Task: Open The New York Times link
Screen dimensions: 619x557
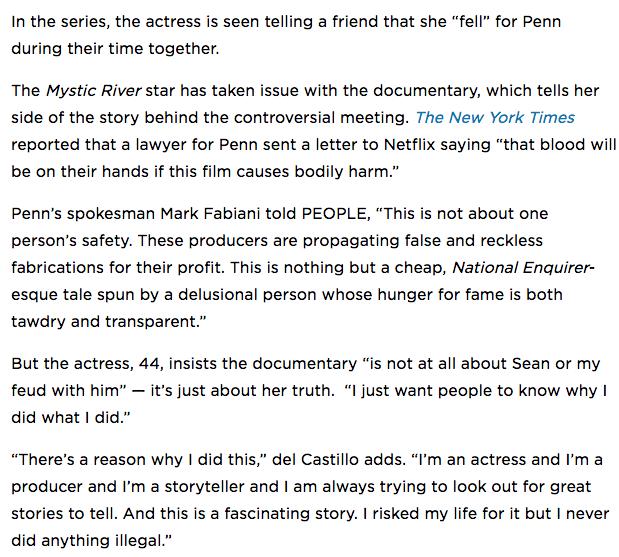Action: [495, 118]
